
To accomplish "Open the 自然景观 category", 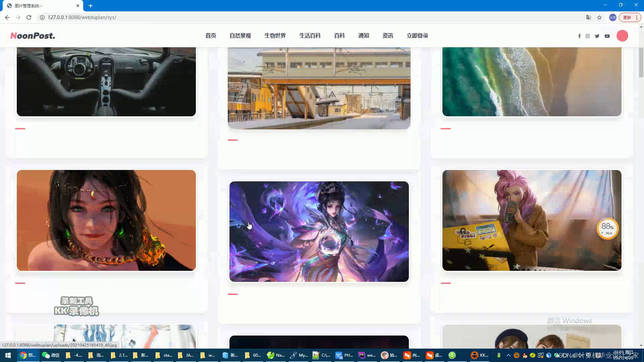I will point(240,36).
